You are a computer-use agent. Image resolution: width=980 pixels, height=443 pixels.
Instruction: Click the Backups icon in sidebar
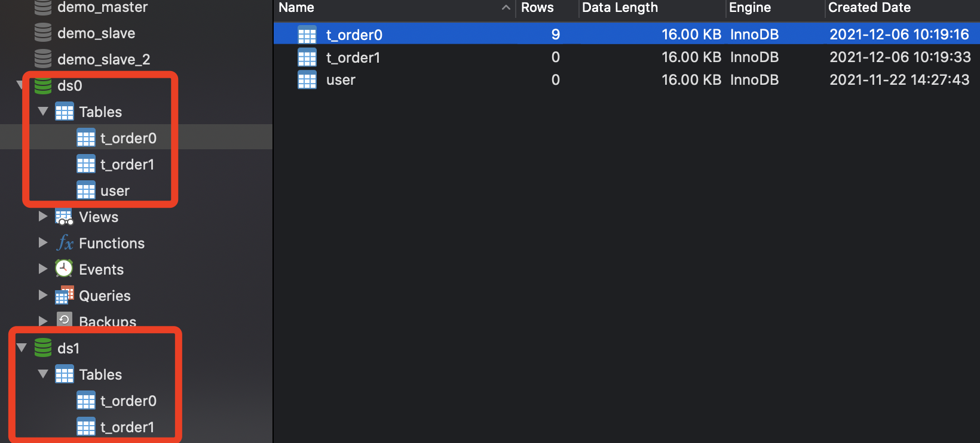click(x=64, y=319)
